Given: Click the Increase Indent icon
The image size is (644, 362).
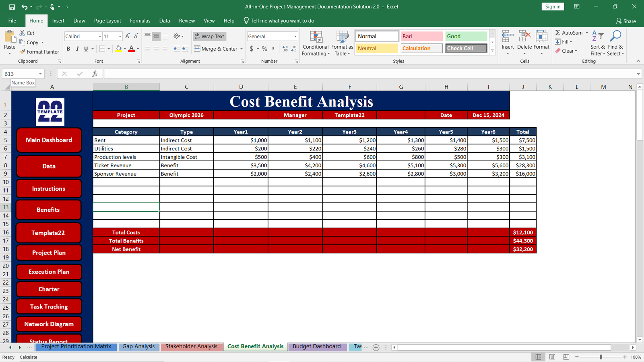Looking at the screenshot, I should 185,49.
